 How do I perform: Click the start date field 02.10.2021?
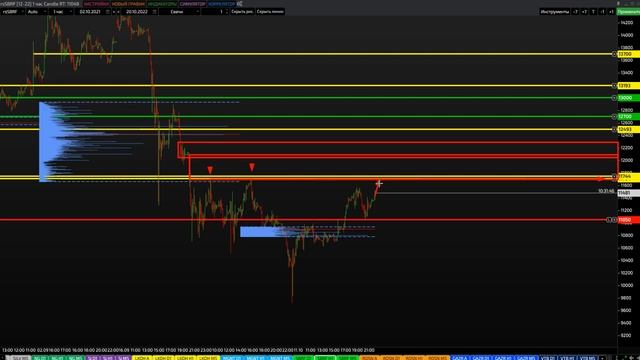(x=90, y=12)
